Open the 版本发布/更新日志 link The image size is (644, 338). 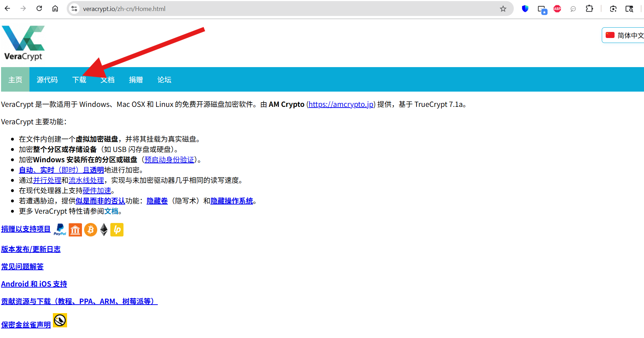pyautogui.click(x=31, y=249)
